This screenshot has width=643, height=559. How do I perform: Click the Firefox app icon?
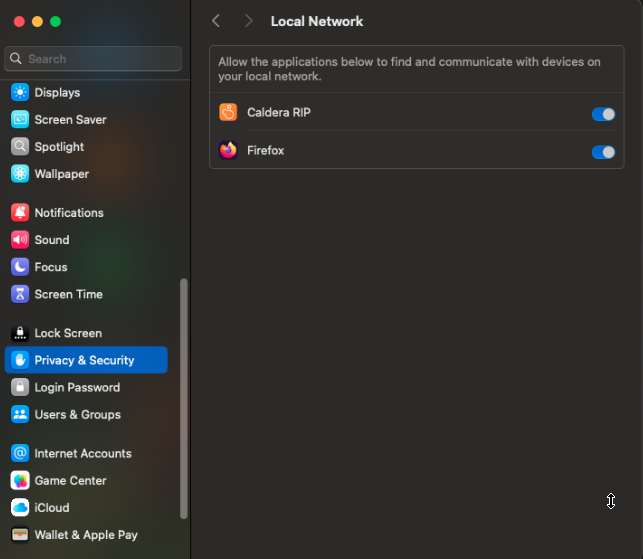pyautogui.click(x=228, y=150)
